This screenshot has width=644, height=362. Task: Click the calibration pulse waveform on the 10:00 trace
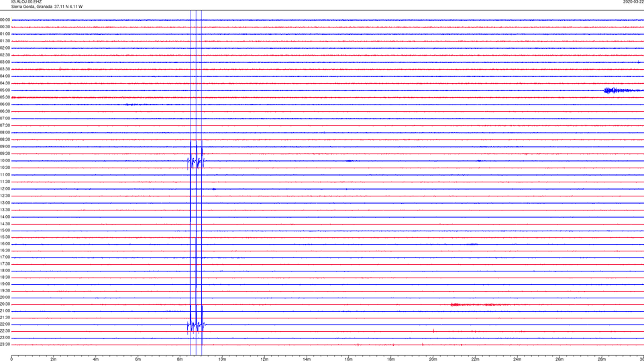(197, 162)
